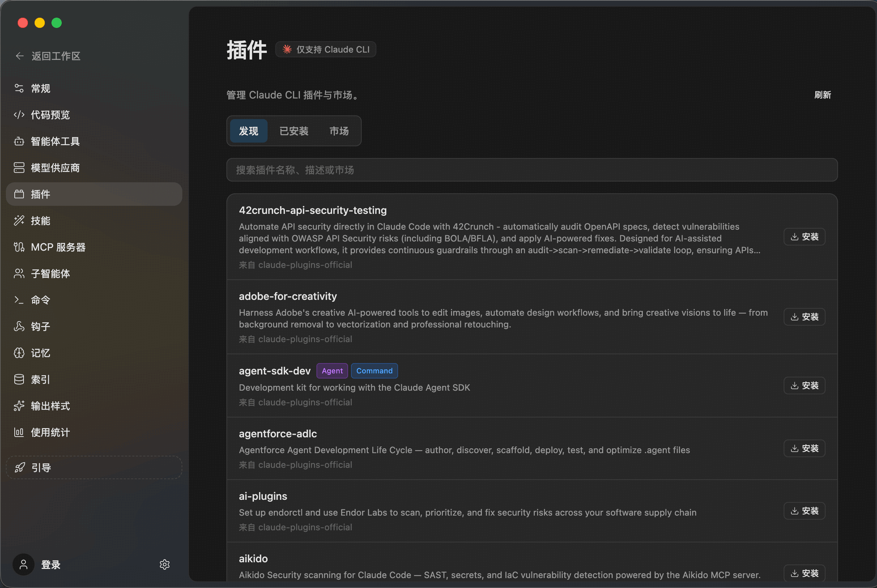
Task: Click the 刷新 button
Action: (x=823, y=95)
